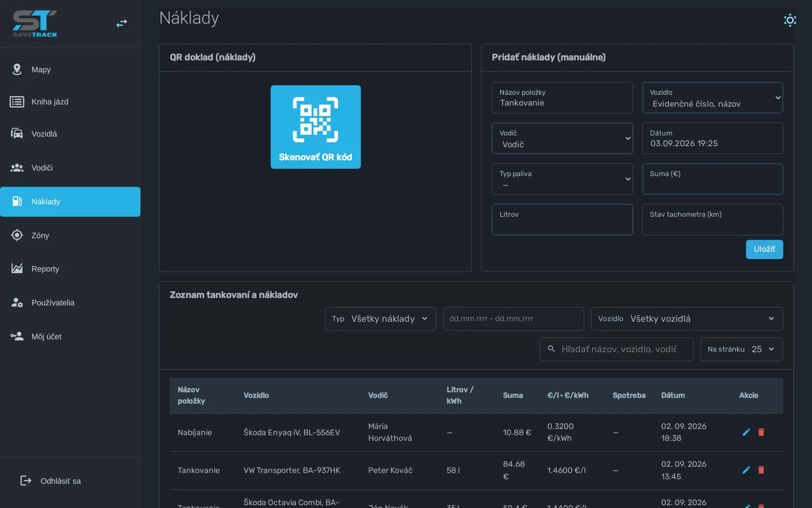Screen dimensions: 812x508
Task: Edit the VW Transporter Tankovanie row
Action: (x=746, y=470)
